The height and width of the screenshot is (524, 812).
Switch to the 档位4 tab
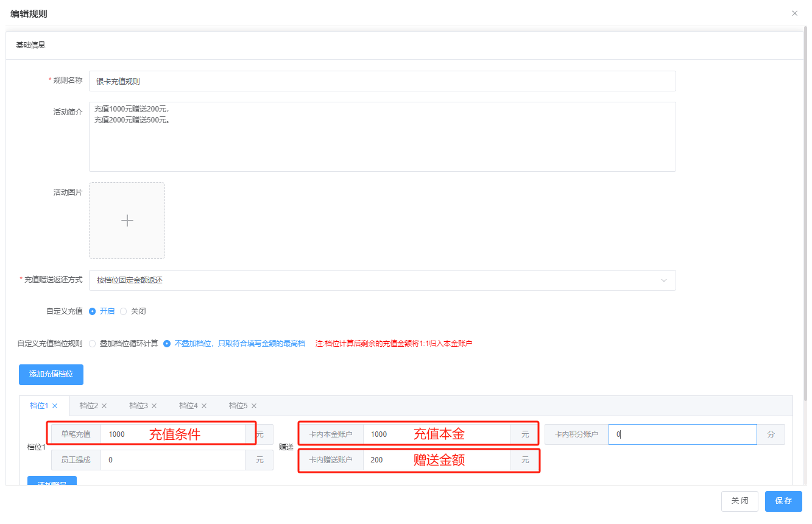(188, 406)
